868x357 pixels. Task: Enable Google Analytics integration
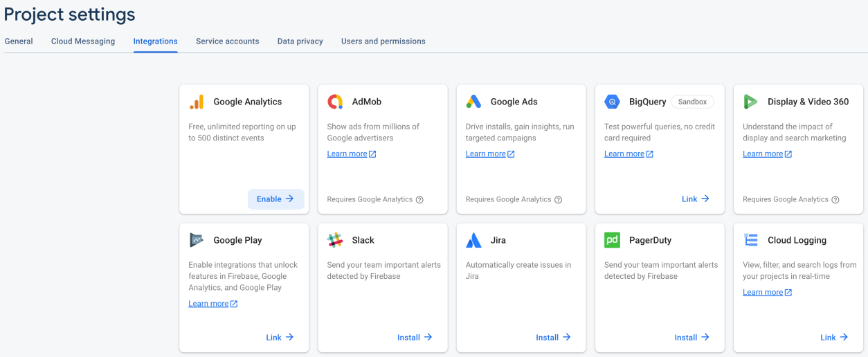275,199
